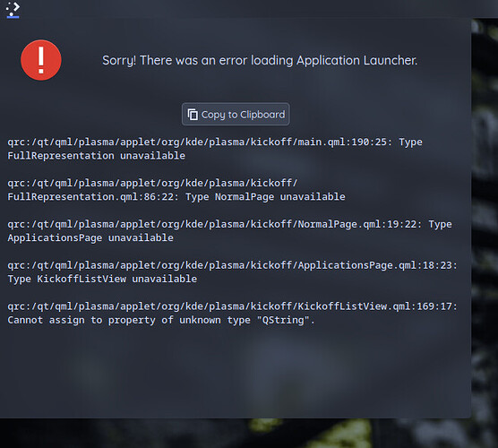This screenshot has width=498, height=448.
Task: Click the 'Cannot assign to property' QString message
Action: (161, 320)
